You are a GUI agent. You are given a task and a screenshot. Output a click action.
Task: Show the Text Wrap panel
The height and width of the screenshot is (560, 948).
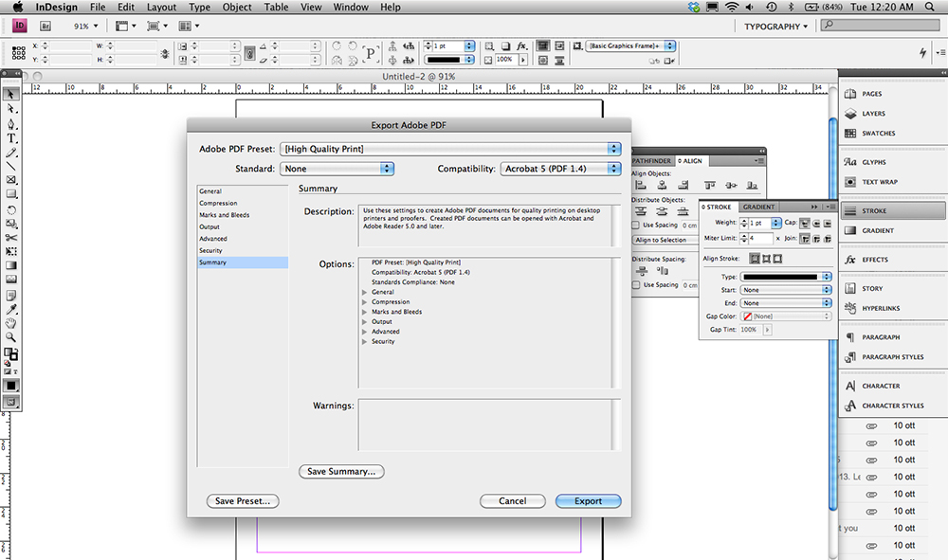pyautogui.click(x=879, y=182)
